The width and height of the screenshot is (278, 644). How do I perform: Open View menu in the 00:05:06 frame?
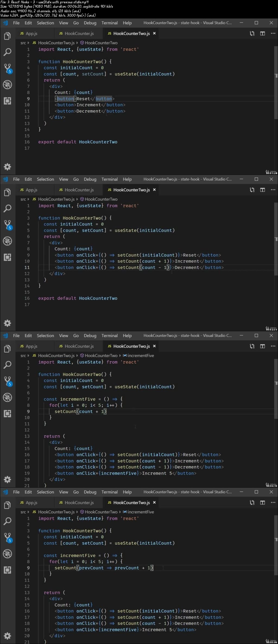coord(64,492)
